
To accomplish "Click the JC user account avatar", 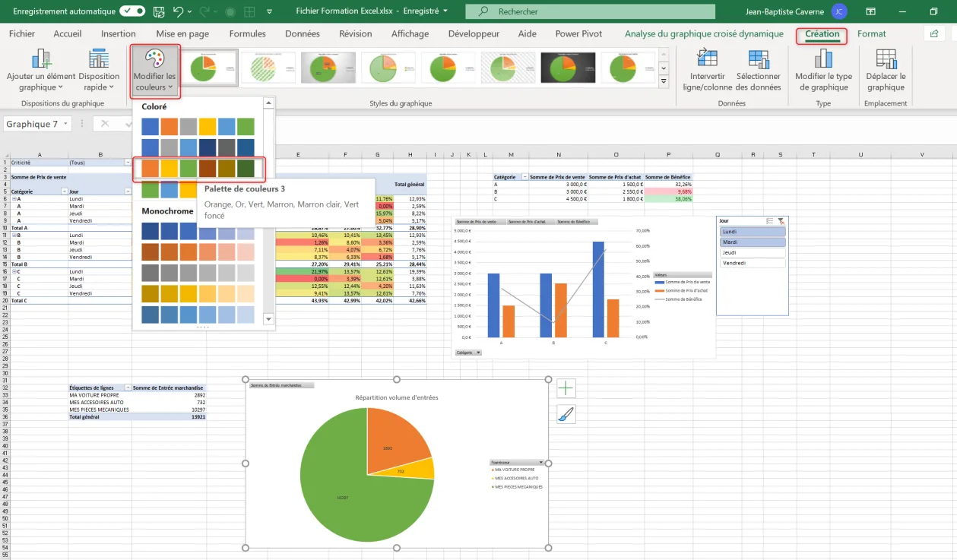I will pos(839,11).
